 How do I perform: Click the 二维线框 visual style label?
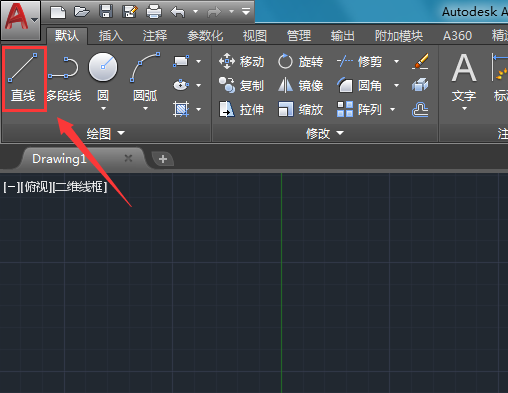[80, 187]
